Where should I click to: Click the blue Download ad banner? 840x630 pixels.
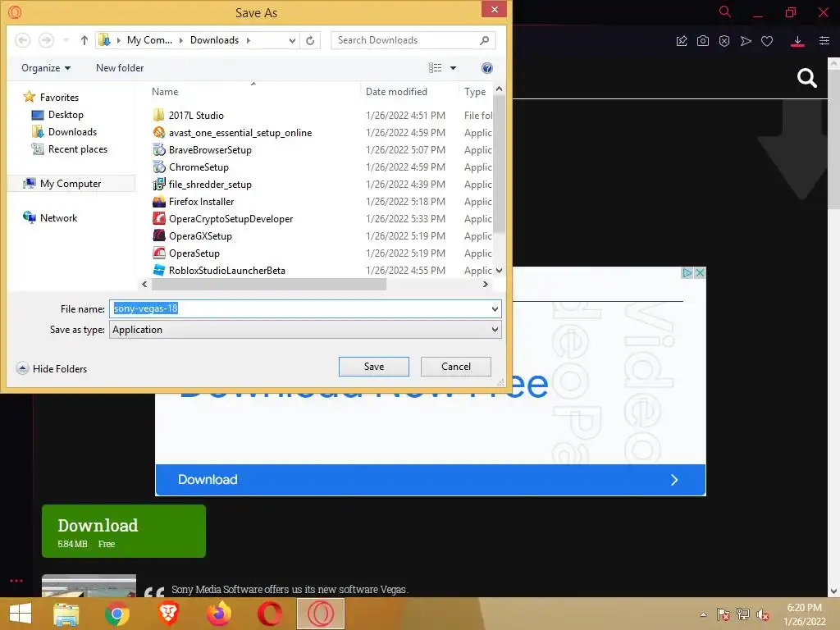430,479
